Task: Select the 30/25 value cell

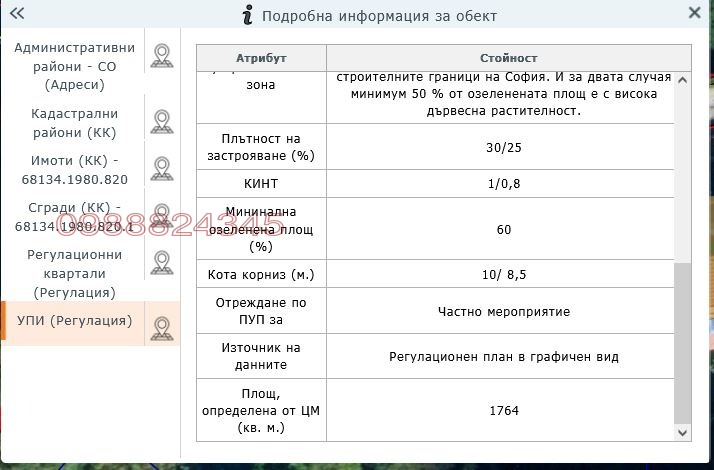Action: (500, 147)
